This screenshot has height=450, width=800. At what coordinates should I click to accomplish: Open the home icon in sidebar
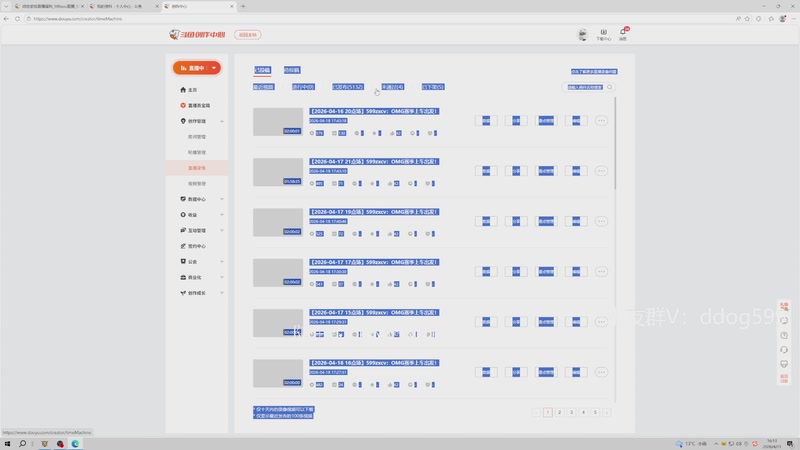pos(183,90)
